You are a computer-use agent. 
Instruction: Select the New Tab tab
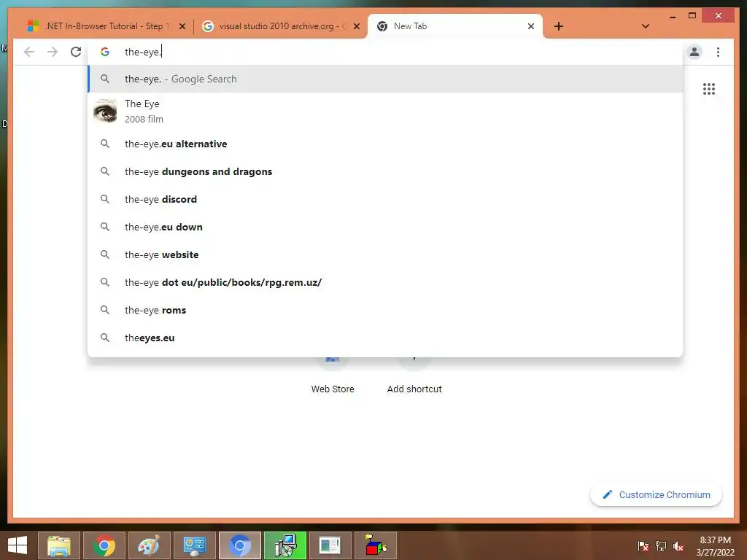click(455, 26)
